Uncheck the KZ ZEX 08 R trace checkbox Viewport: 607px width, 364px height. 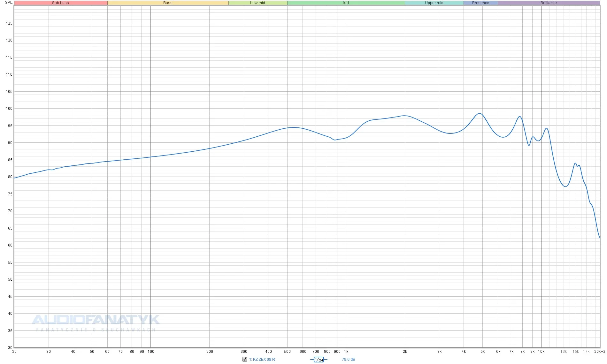tap(245, 359)
